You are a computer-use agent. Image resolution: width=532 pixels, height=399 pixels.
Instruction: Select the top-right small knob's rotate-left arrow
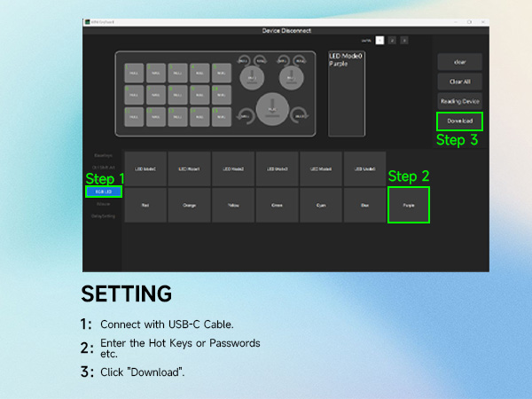283,60
